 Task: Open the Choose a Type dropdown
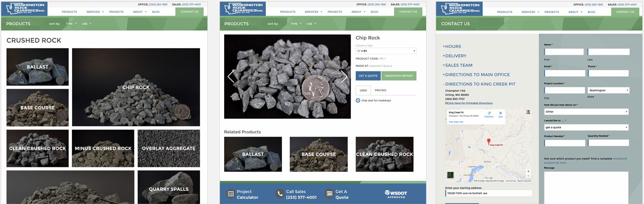[386, 51]
